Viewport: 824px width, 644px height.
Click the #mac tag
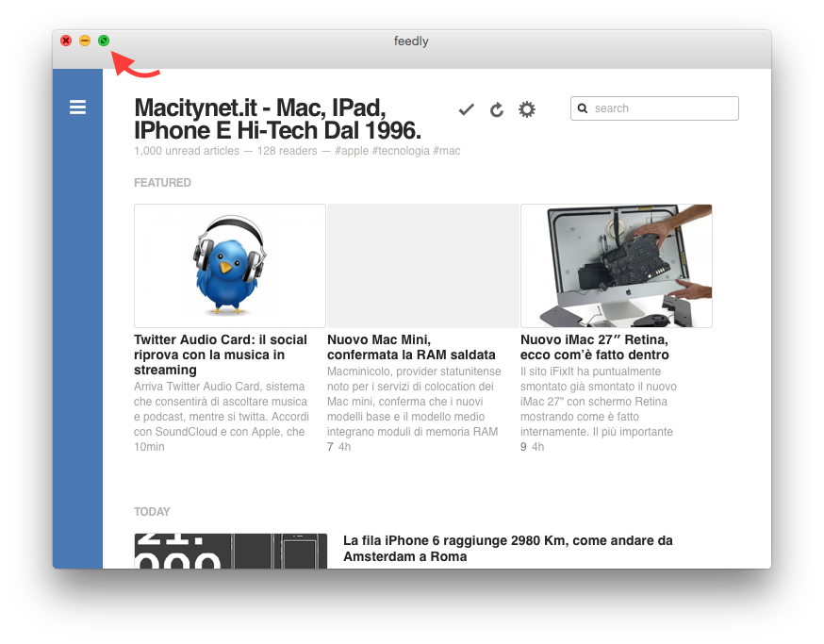447,151
